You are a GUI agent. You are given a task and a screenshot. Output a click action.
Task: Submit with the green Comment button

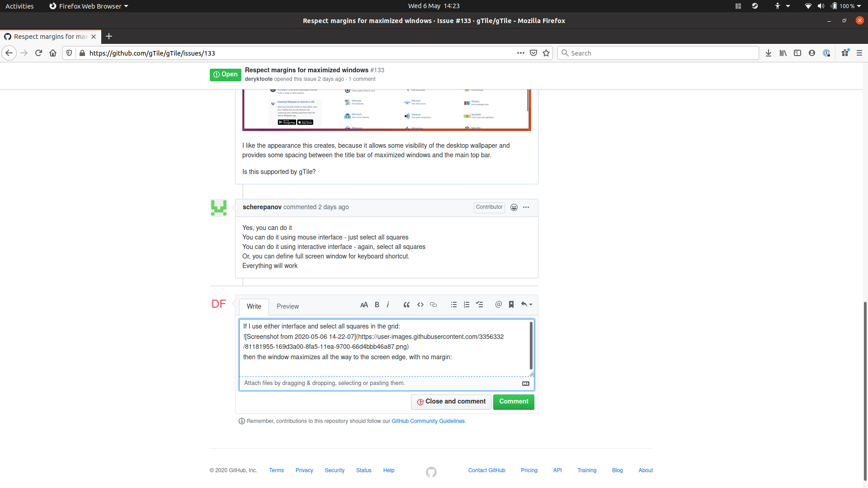pos(514,402)
